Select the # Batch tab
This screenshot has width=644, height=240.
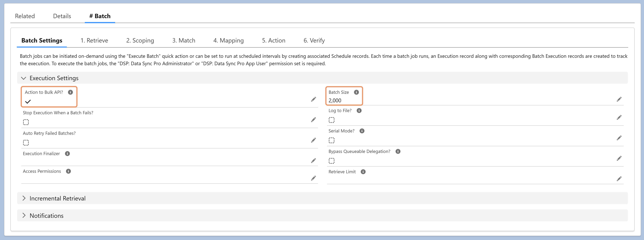[100, 16]
